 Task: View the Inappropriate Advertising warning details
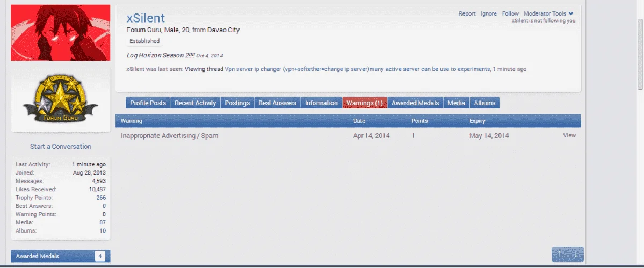[x=569, y=135]
